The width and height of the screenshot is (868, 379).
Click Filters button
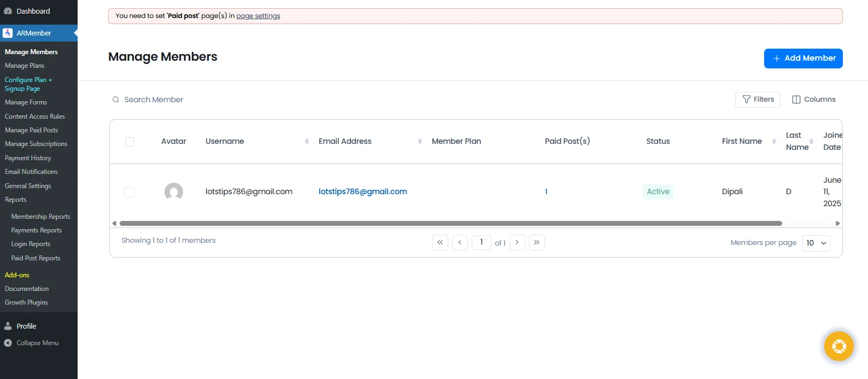coord(758,100)
